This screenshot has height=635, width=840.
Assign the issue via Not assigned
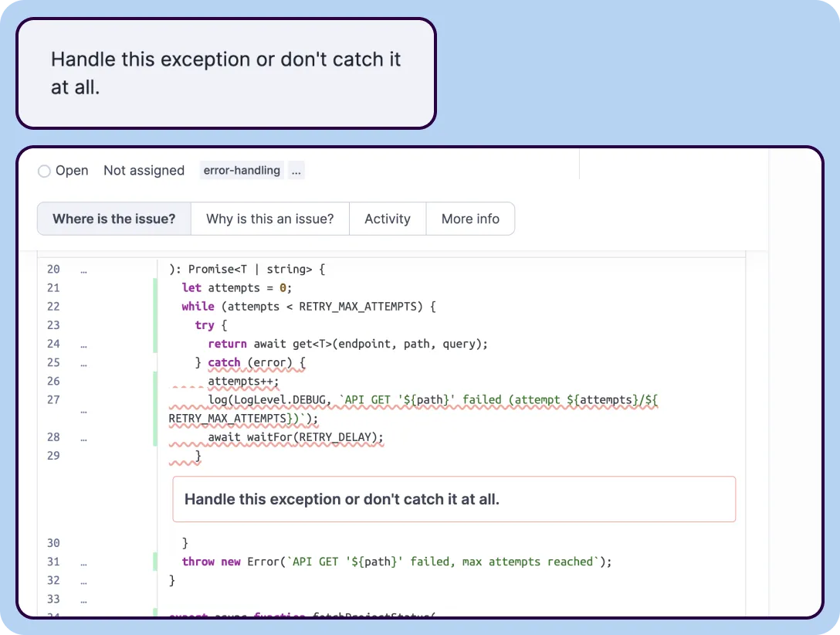[144, 171]
